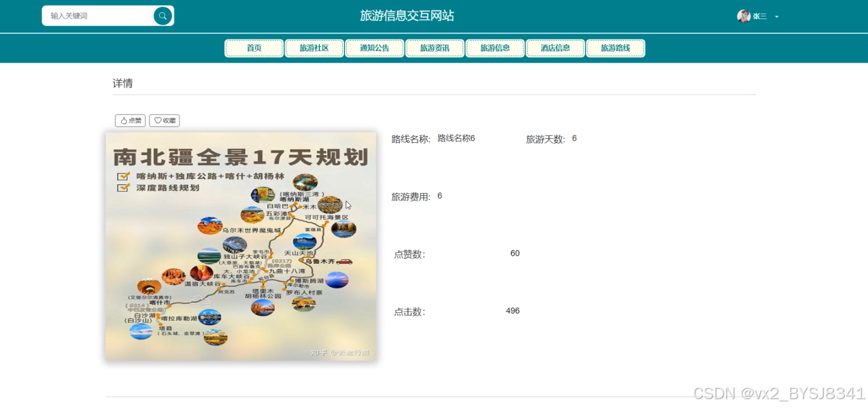Open the 首页 menu item
Image resolution: width=868 pixels, height=408 pixels.
[254, 48]
